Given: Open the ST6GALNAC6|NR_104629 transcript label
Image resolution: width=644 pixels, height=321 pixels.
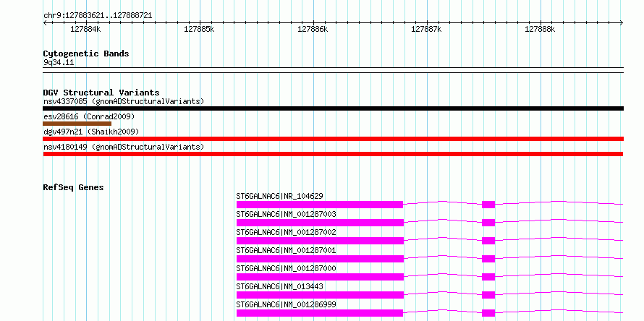Looking at the screenshot, I should [280, 196].
